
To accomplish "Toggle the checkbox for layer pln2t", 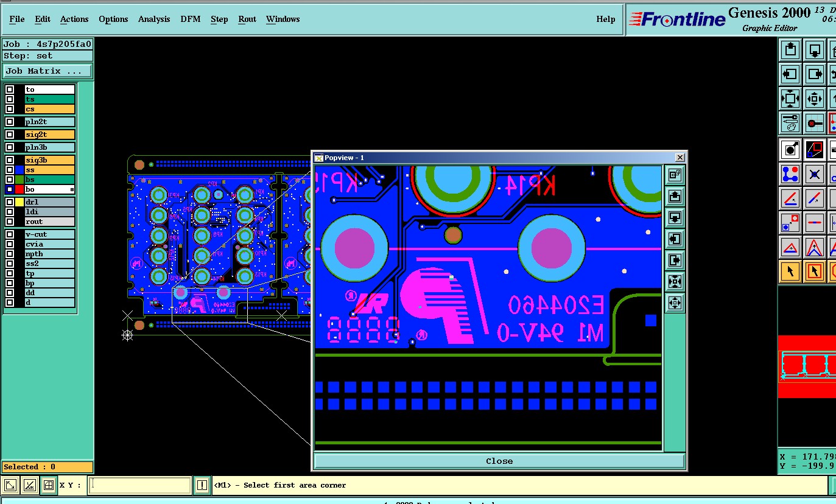I will pos(10,122).
